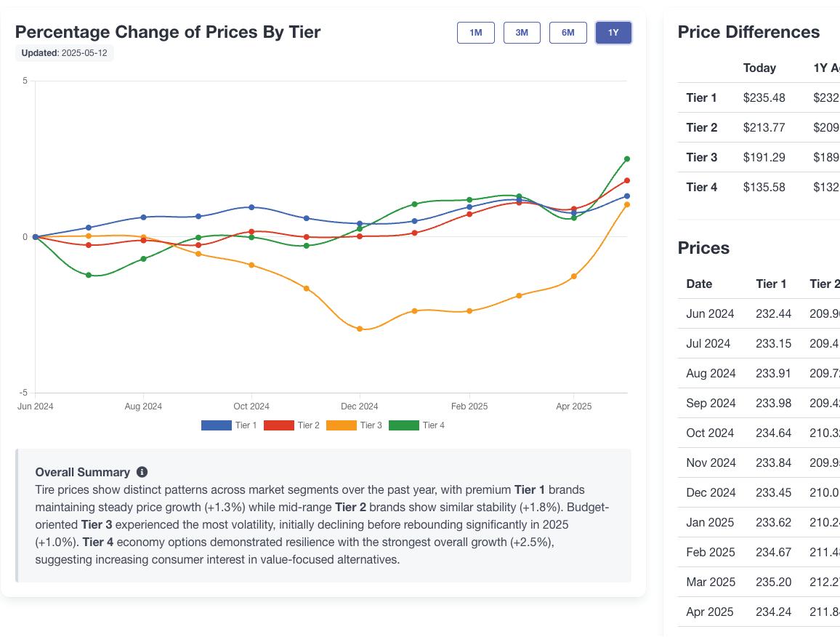
Task: Click the Tier 4 final green data point
Action: point(627,159)
